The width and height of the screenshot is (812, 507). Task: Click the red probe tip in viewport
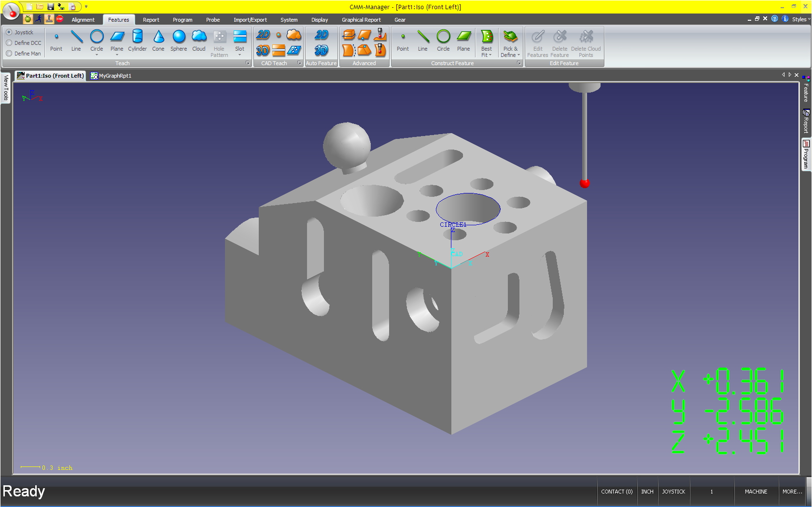coord(585,183)
